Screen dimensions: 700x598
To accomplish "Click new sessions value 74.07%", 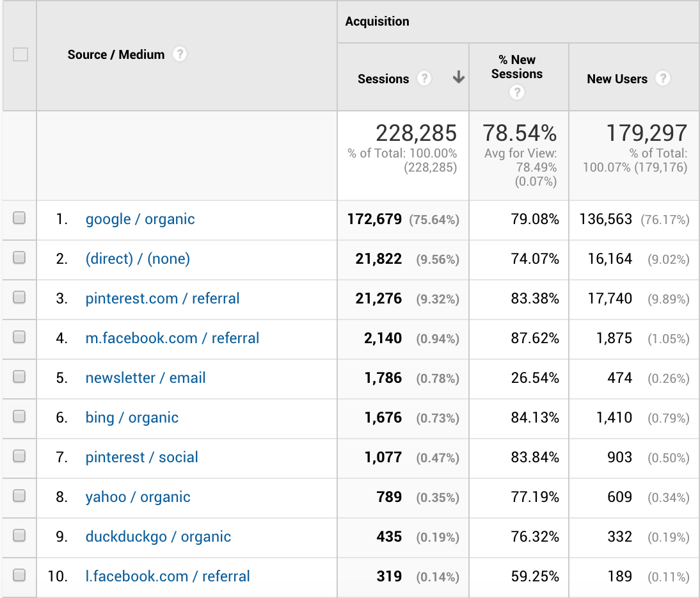I will tap(535, 259).
